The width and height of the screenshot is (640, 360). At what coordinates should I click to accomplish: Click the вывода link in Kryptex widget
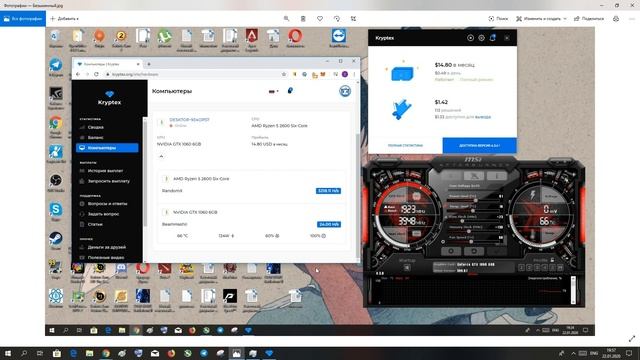(x=483, y=117)
